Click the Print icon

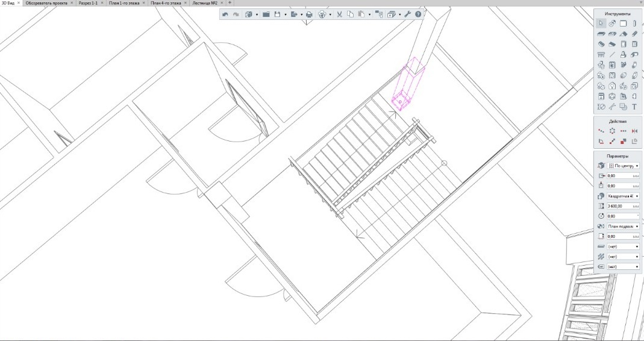pyautogui.click(x=309, y=14)
